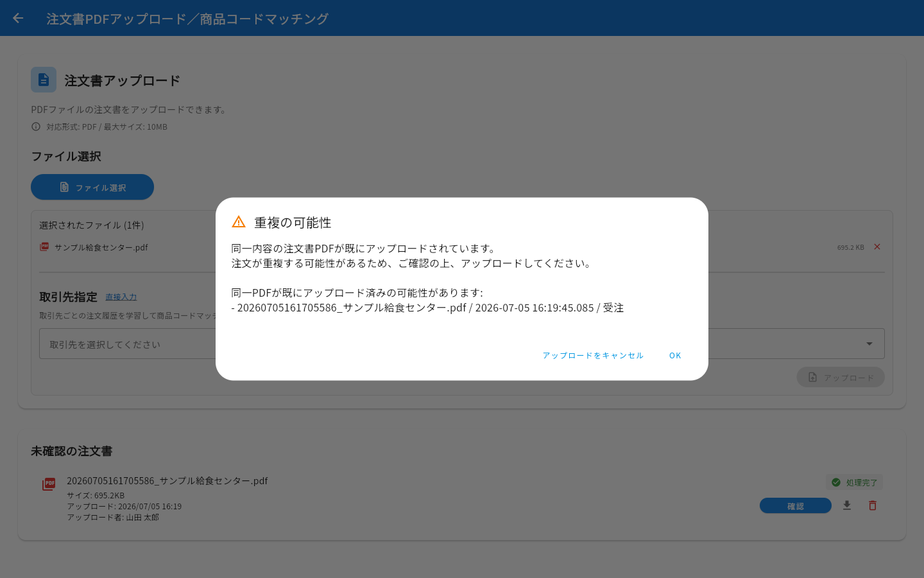924x578 pixels.
Task: Click the 重複の可能性 dialog title
Action: click(x=293, y=222)
